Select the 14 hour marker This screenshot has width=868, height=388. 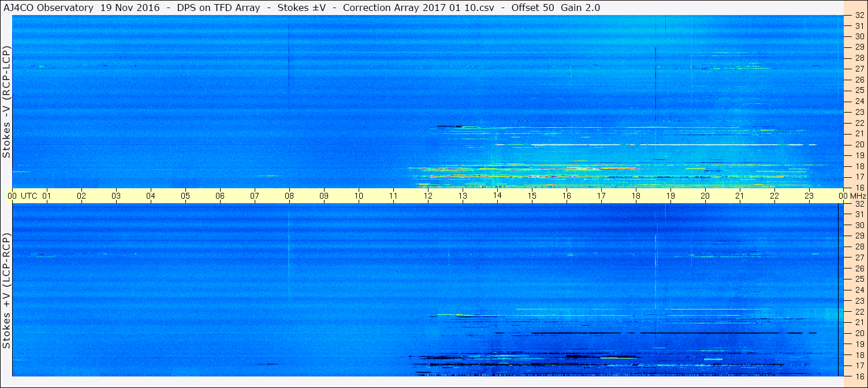(498, 196)
